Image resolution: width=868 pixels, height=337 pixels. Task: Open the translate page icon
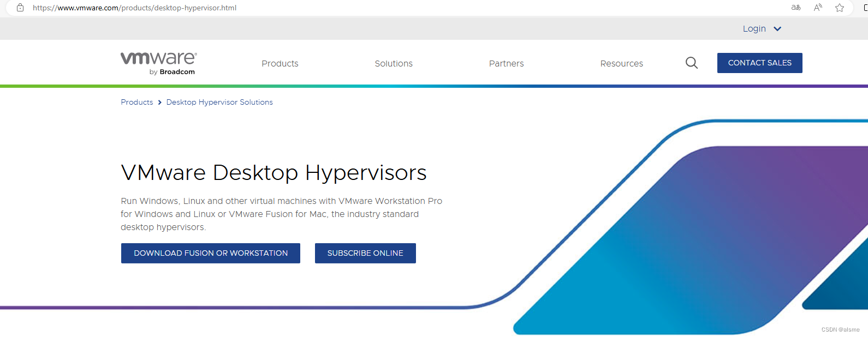point(796,8)
